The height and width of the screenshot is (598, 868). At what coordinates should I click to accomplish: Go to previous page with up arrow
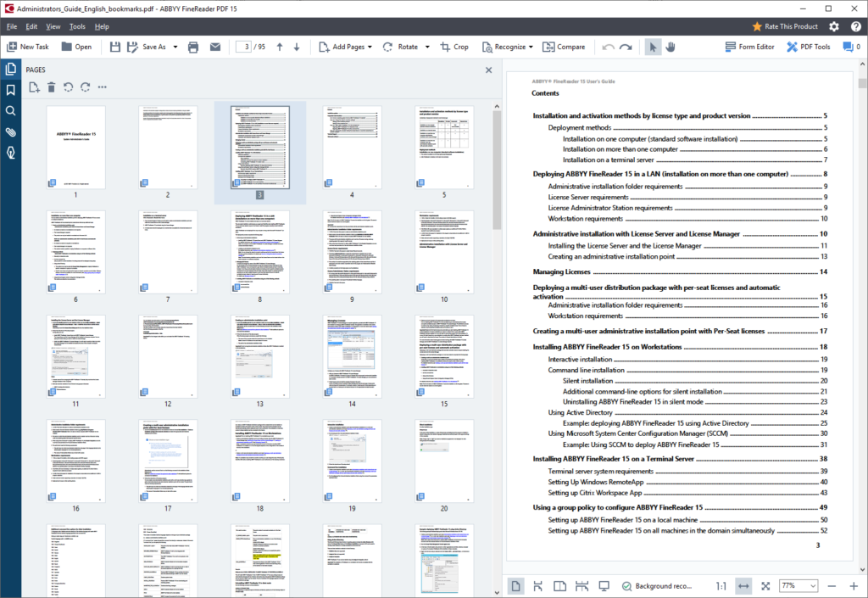pyautogui.click(x=280, y=47)
